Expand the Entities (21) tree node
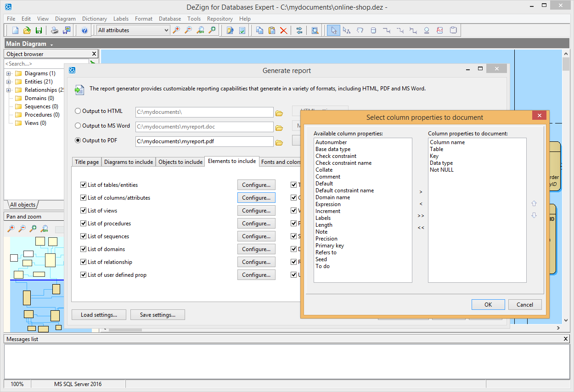The height and width of the screenshot is (392, 574). point(9,82)
